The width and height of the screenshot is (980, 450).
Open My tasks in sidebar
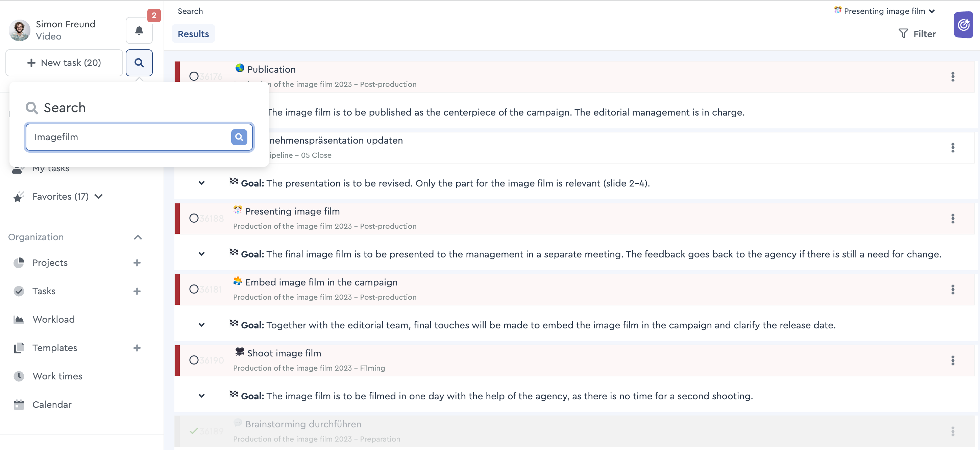coord(51,169)
